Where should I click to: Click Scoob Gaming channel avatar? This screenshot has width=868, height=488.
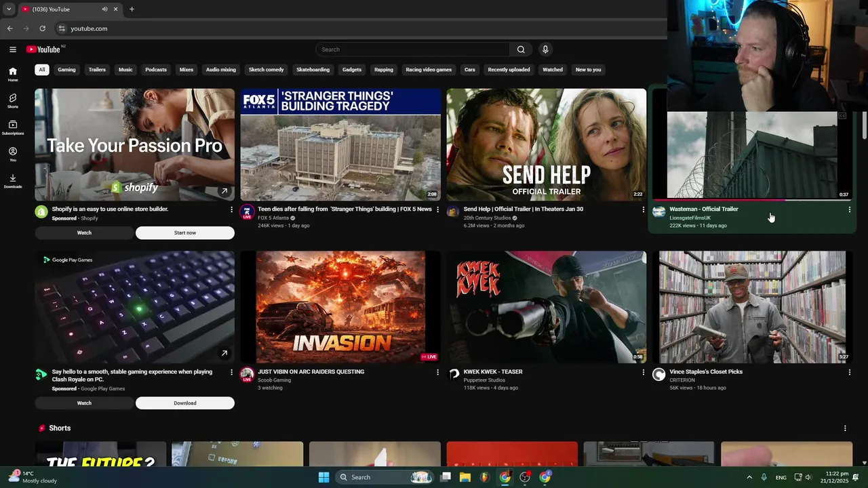point(247,373)
